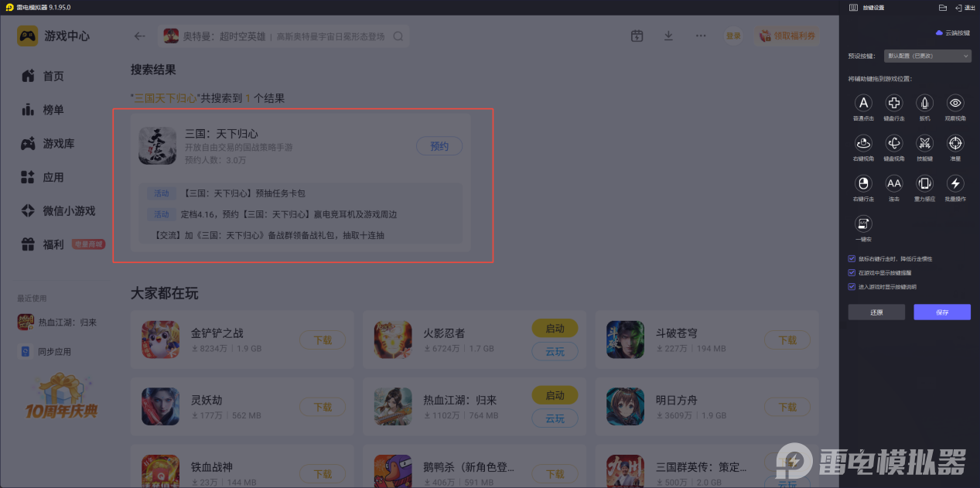Image resolution: width=980 pixels, height=488 pixels.
Task: Click the 10周年庆典 banner
Action: 63,396
